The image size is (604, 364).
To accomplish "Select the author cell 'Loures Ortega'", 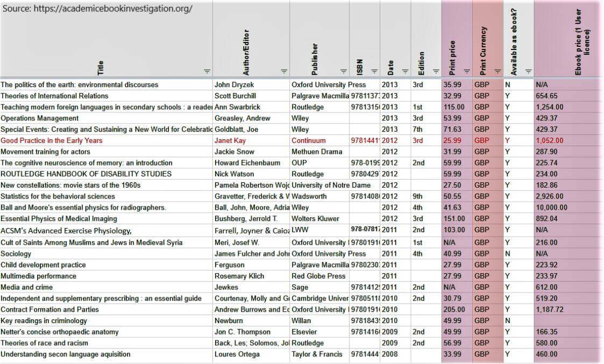I will pos(251,354).
